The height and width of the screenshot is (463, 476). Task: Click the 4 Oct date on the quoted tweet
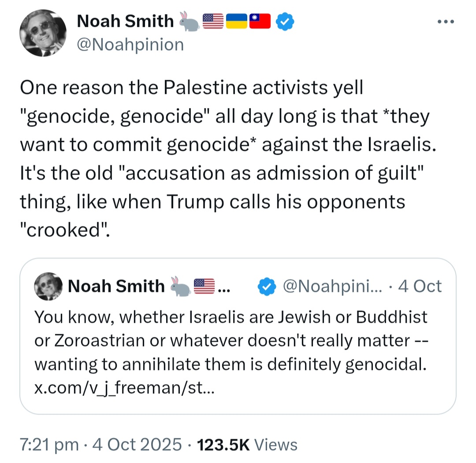coord(420,286)
